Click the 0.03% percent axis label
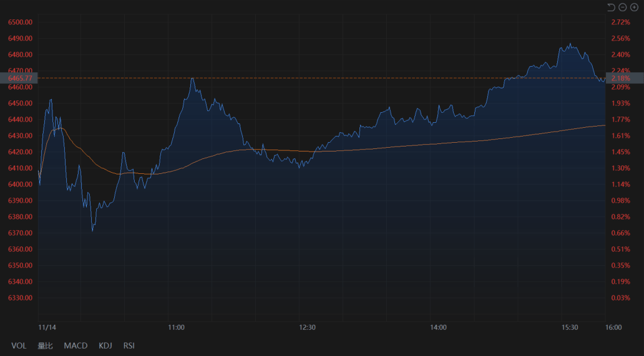 [x=620, y=298]
